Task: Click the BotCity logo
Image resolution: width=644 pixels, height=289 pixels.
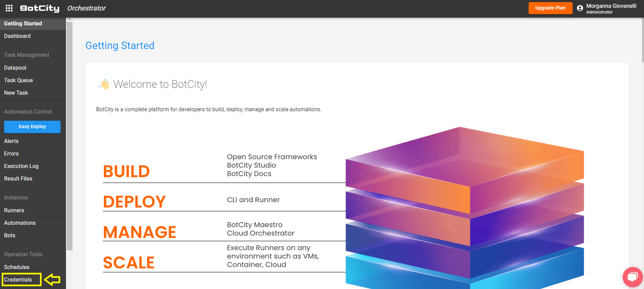Action: 39,8
